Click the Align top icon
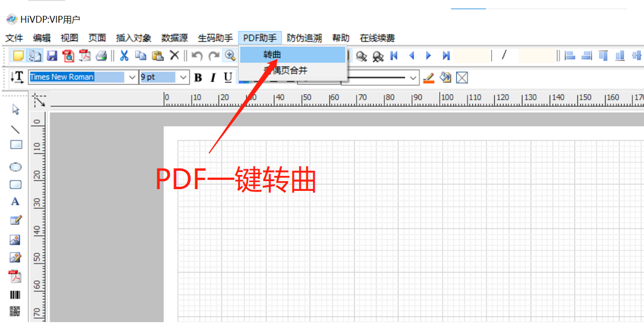Screen dimensions: 644x325 (x=603, y=56)
